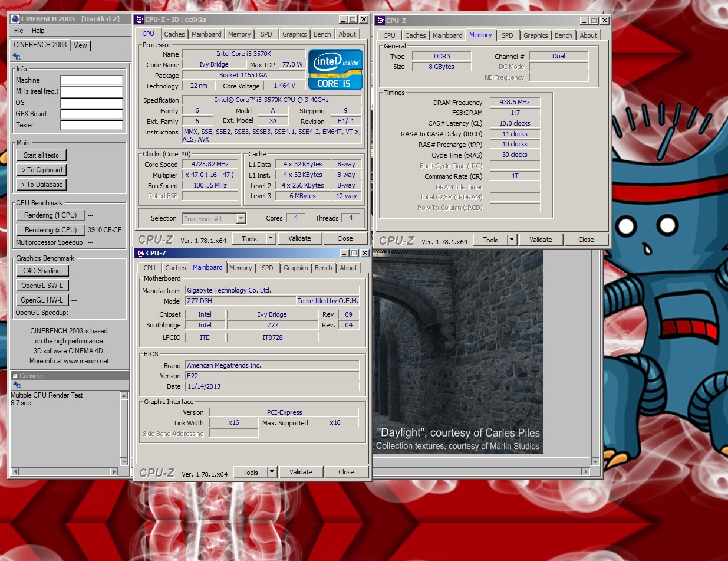The width and height of the screenshot is (728, 561).
Task: Start the OpenGL HW-L test
Action: 42,300
